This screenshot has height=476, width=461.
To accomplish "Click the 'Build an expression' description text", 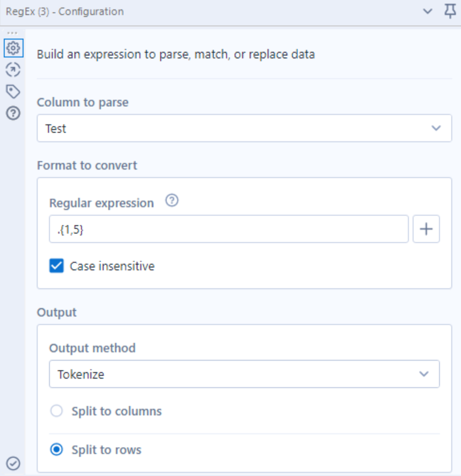I will click(176, 54).
